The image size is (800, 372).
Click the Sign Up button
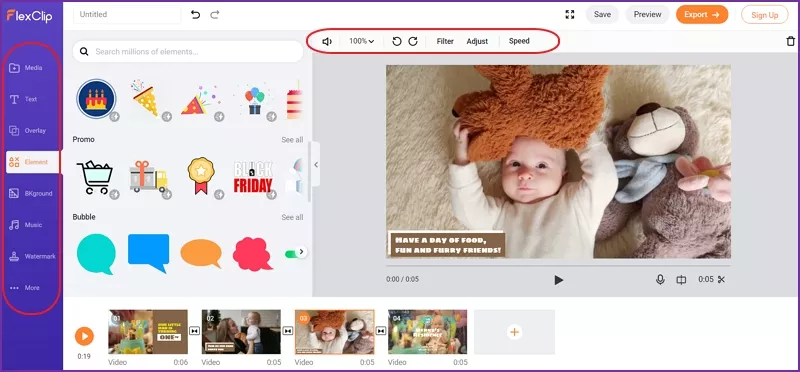pyautogui.click(x=764, y=15)
